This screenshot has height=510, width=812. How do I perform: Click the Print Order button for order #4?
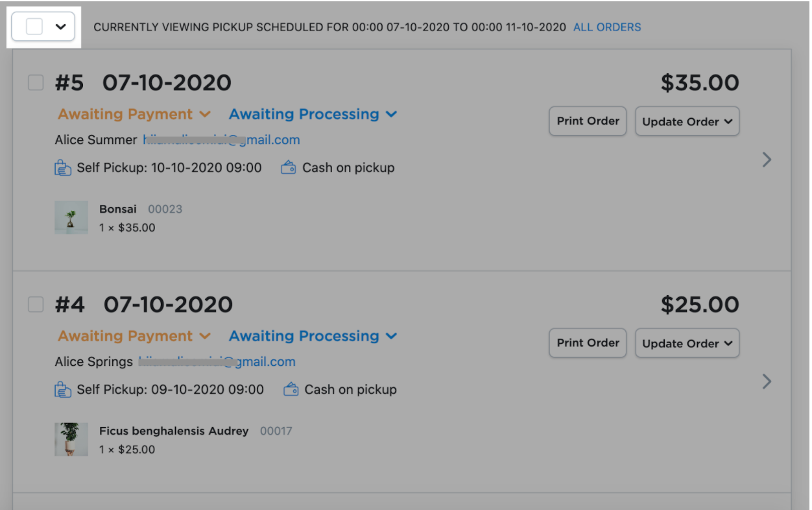588,343
